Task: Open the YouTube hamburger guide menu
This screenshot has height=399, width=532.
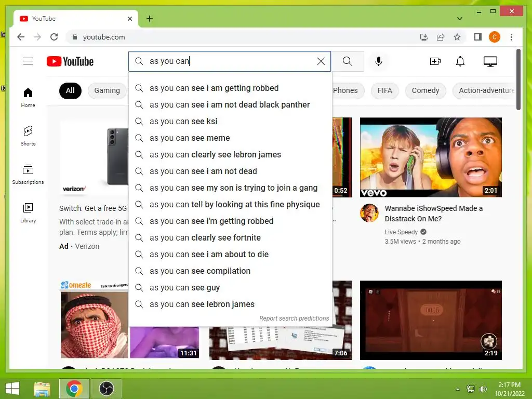Action: pyautogui.click(x=28, y=61)
